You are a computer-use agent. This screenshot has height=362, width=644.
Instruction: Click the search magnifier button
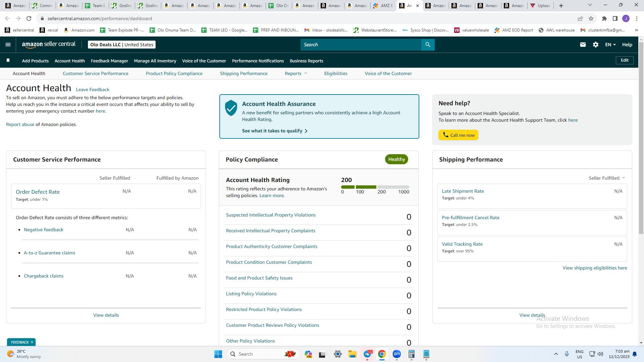pyautogui.click(x=428, y=45)
